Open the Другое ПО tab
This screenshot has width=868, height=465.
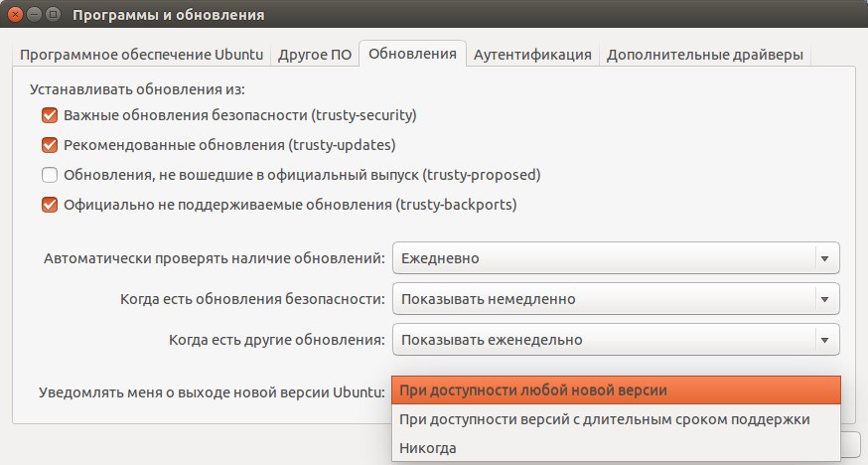[x=315, y=55]
